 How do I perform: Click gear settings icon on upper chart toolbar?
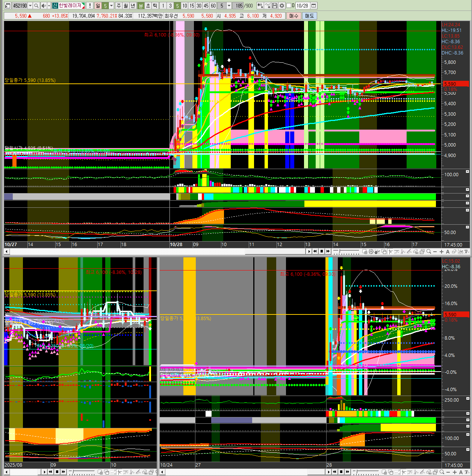point(371,252)
